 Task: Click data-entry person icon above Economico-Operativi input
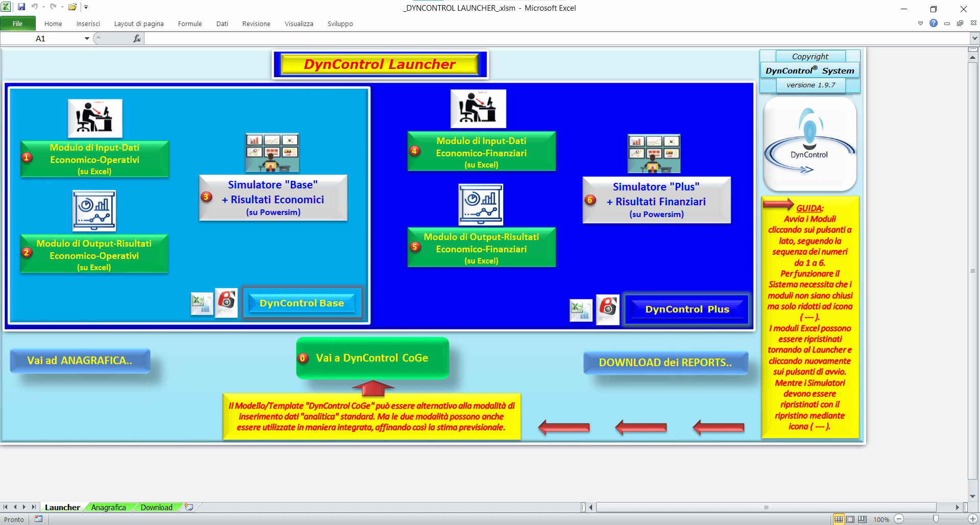click(95, 118)
